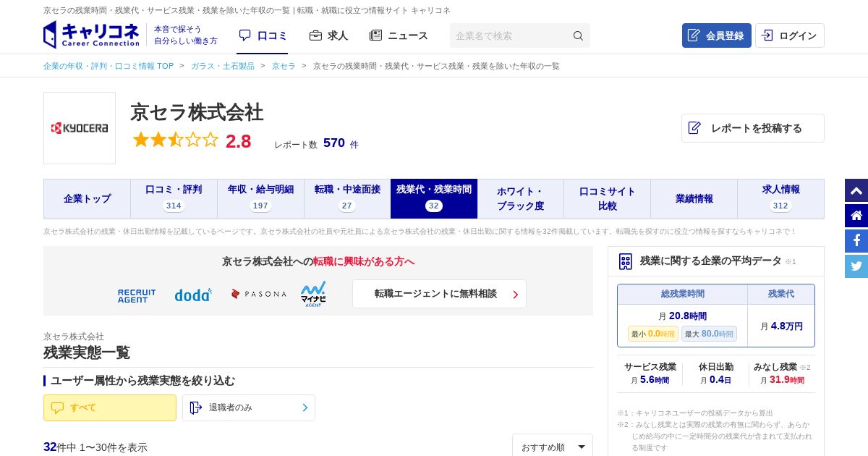The width and height of the screenshot is (868, 456).
Task: Open breadcrumb link 京セラ
Action: [284, 66]
